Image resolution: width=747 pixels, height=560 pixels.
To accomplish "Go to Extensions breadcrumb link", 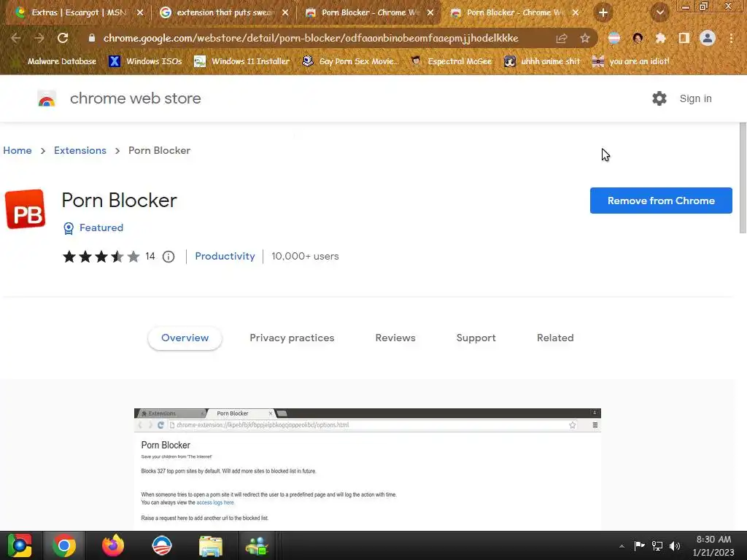I will point(80,150).
